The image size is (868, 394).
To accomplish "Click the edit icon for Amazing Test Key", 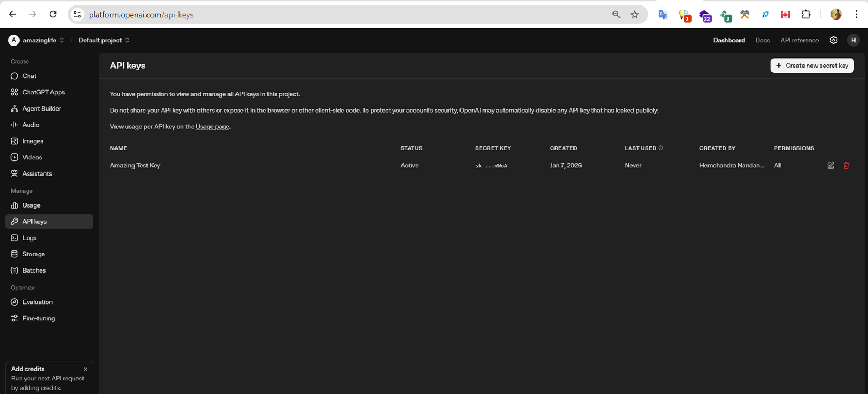I will pyautogui.click(x=831, y=165).
